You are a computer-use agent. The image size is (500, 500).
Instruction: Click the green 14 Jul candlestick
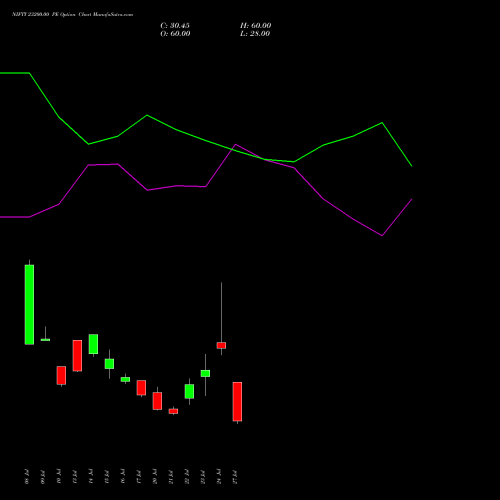(x=93, y=344)
